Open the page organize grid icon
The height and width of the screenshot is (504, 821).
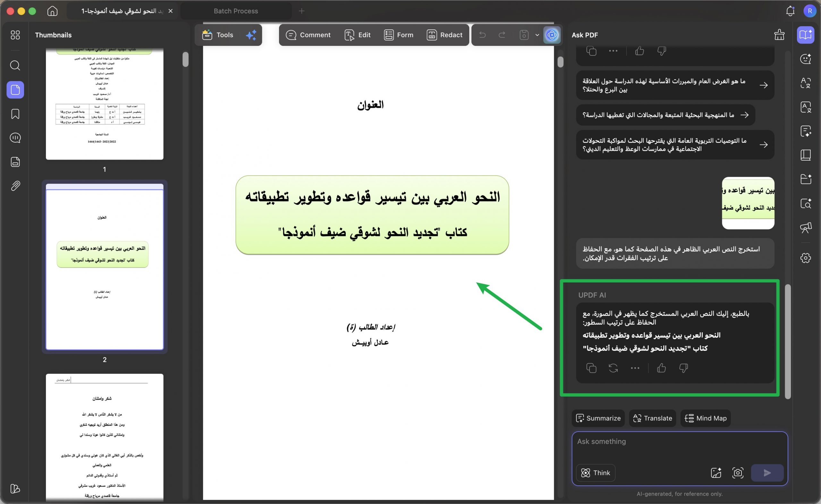15,35
